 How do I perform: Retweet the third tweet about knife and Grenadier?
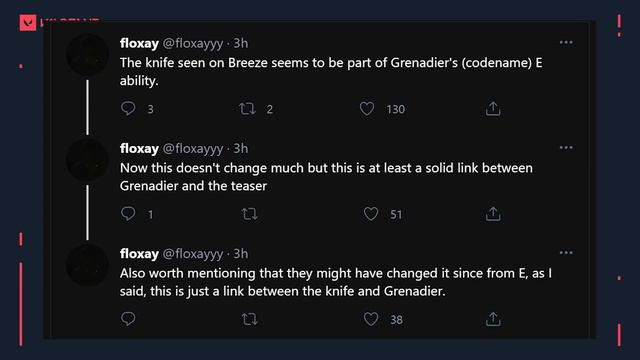coord(249,319)
